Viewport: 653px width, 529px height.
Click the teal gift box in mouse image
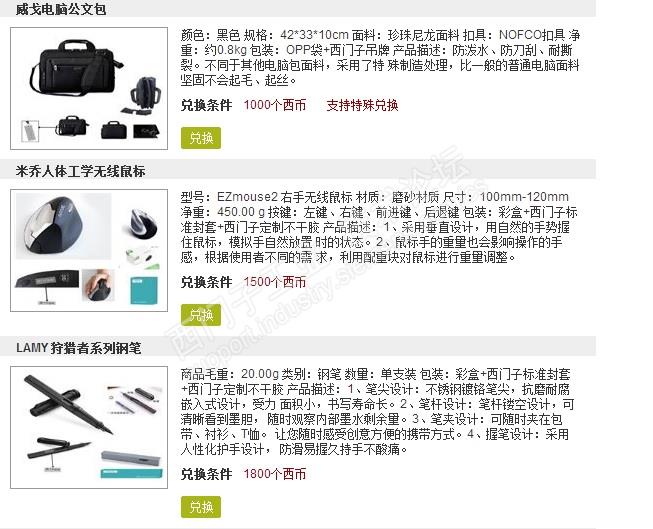point(144,290)
